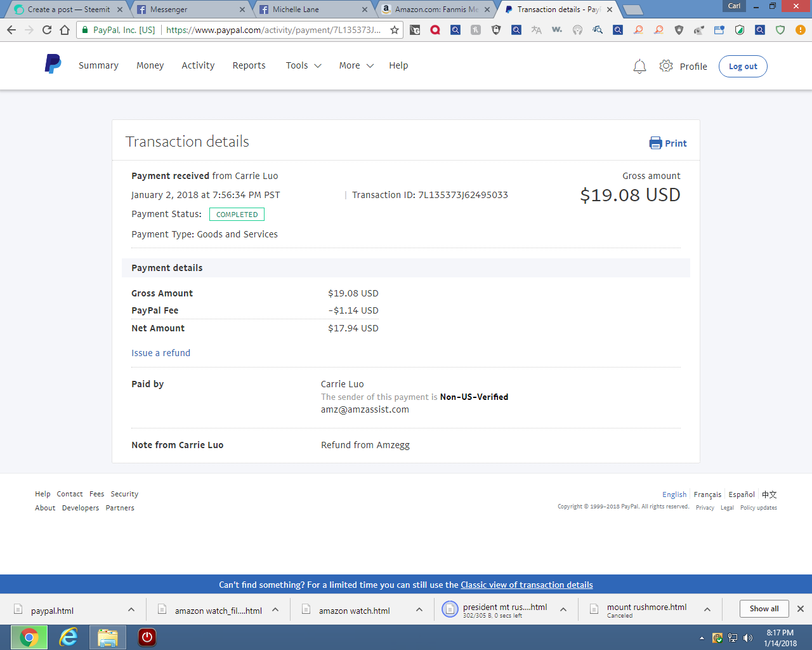The width and height of the screenshot is (812, 650).
Task: Click the volume speaker tray icon
Action: tap(748, 638)
